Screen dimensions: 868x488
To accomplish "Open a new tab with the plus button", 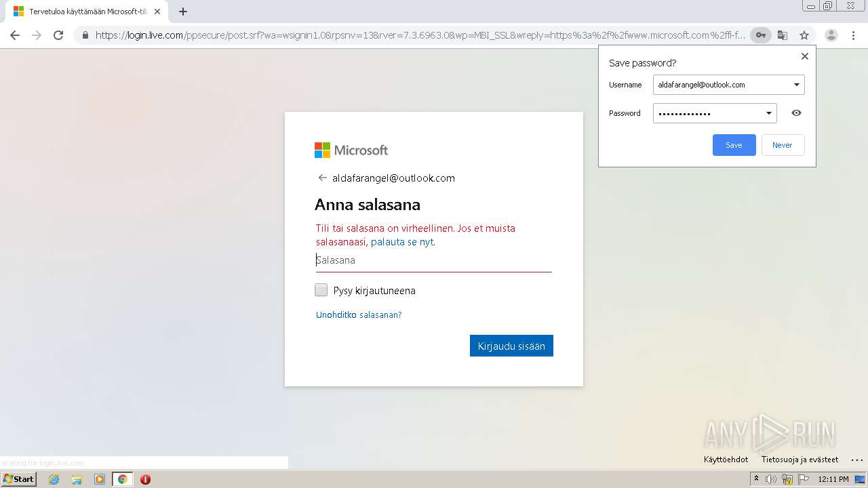I will 183,12.
